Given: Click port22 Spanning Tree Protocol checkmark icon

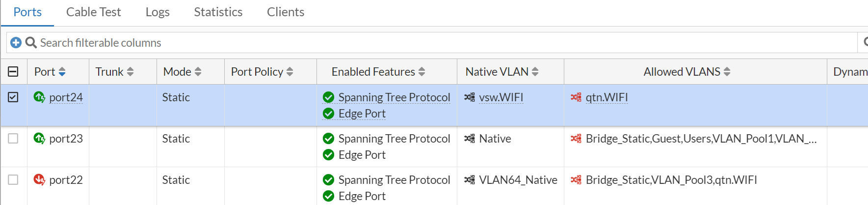Looking at the screenshot, I should (x=328, y=180).
